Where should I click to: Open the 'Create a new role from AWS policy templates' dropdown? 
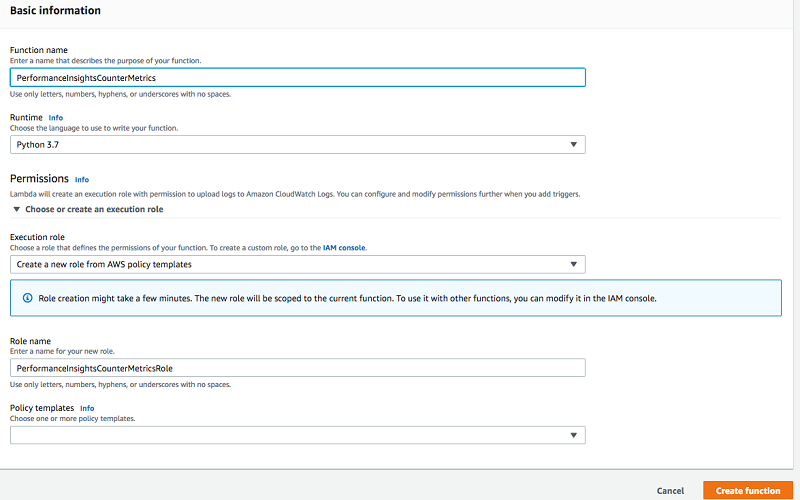297,265
